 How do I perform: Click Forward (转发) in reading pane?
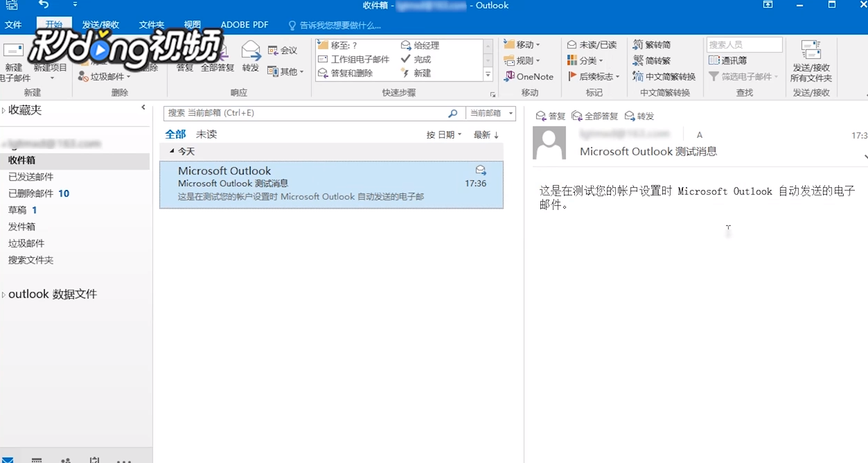click(639, 116)
